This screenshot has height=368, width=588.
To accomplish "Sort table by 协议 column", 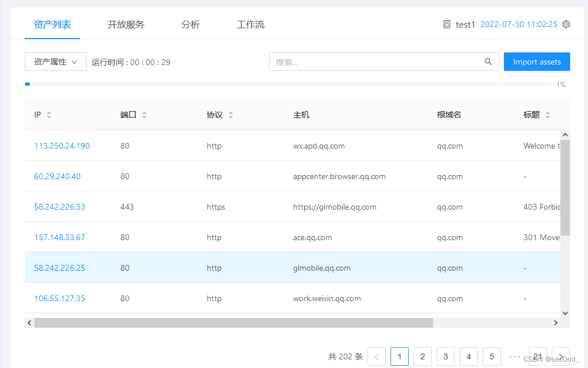I will pos(231,115).
